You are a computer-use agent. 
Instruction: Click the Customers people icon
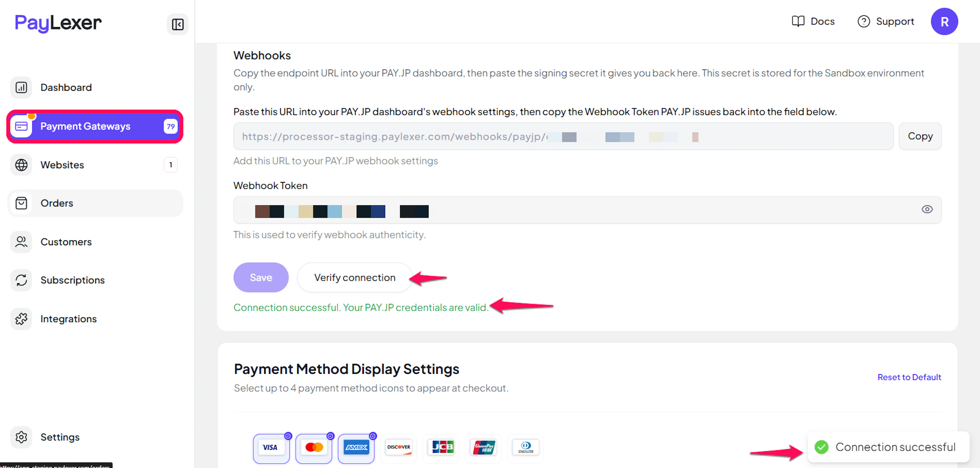(21, 242)
